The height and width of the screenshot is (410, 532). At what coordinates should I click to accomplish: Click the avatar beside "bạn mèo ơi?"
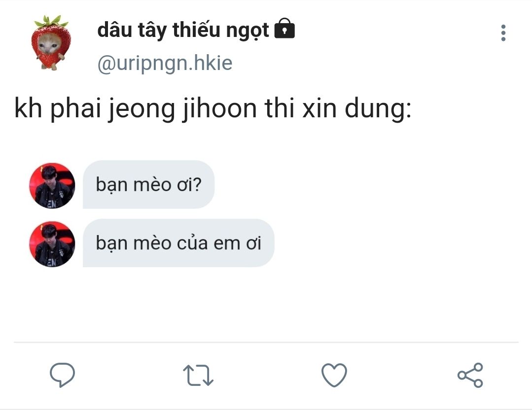[52, 185]
